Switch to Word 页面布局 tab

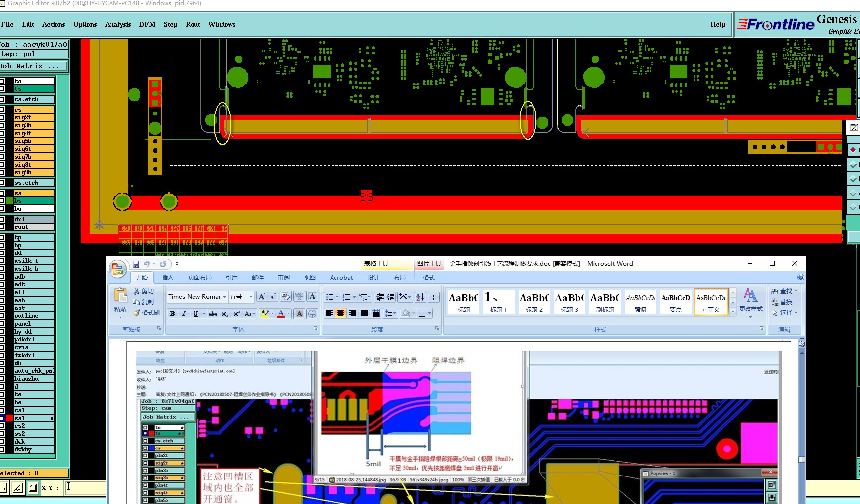[x=200, y=277]
